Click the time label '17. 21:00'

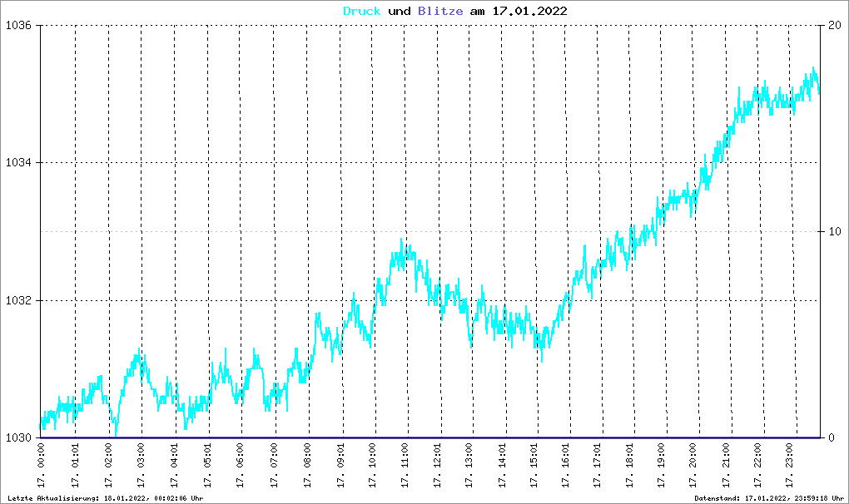coord(726,466)
